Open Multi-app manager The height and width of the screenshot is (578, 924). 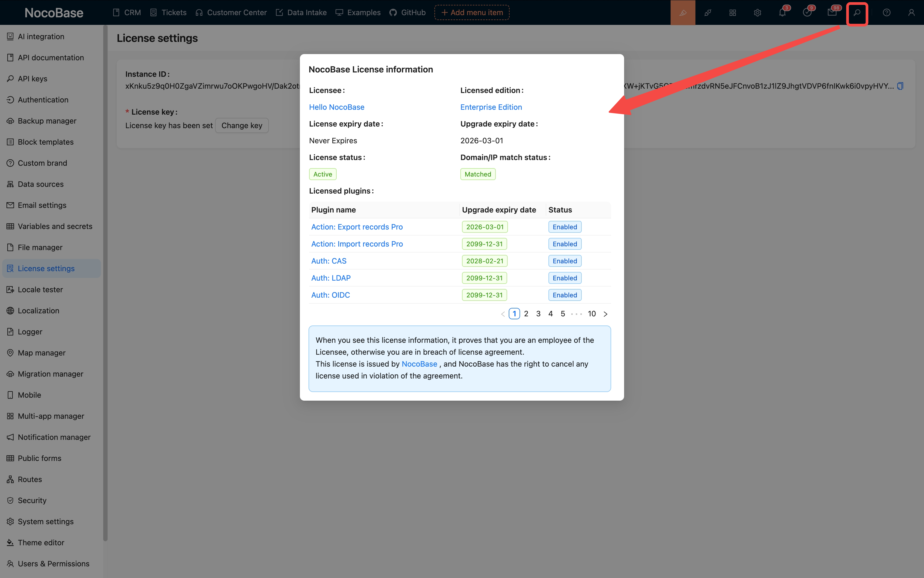pyautogui.click(x=52, y=416)
